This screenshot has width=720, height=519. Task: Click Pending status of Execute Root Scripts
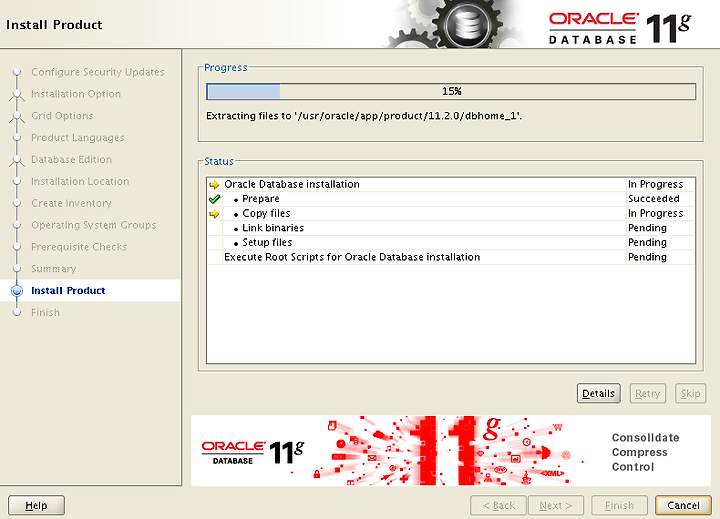pyautogui.click(x=647, y=257)
